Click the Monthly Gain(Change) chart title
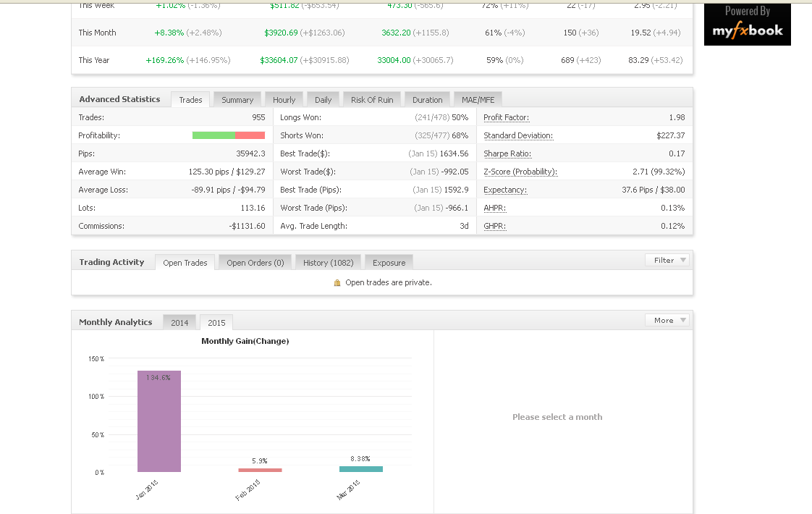 click(245, 341)
